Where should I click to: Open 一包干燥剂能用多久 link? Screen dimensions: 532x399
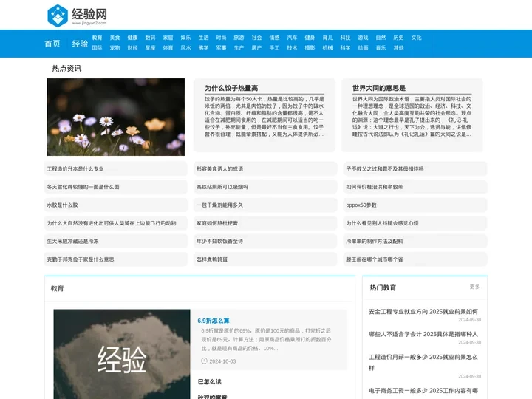pyautogui.click(x=220, y=205)
